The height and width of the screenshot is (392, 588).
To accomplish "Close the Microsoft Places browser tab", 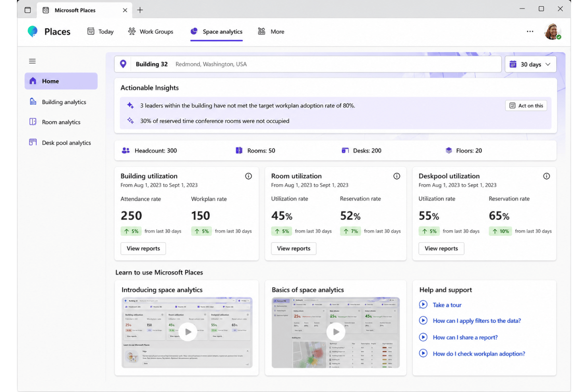I will (125, 10).
